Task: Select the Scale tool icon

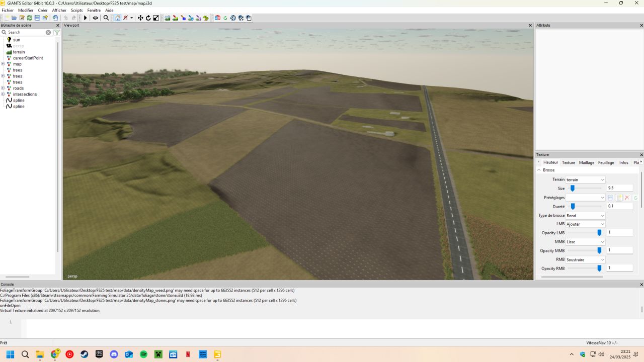Action: click(x=156, y=18)
